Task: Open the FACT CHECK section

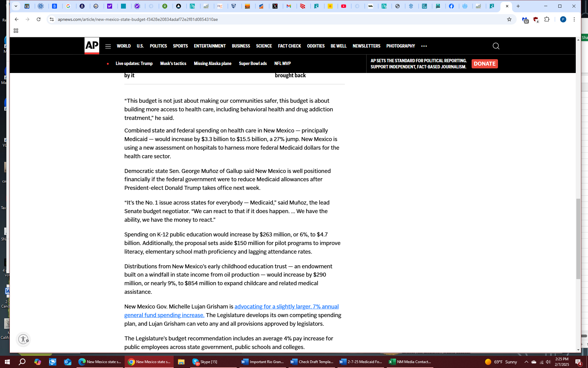Action: click(289, 46)
